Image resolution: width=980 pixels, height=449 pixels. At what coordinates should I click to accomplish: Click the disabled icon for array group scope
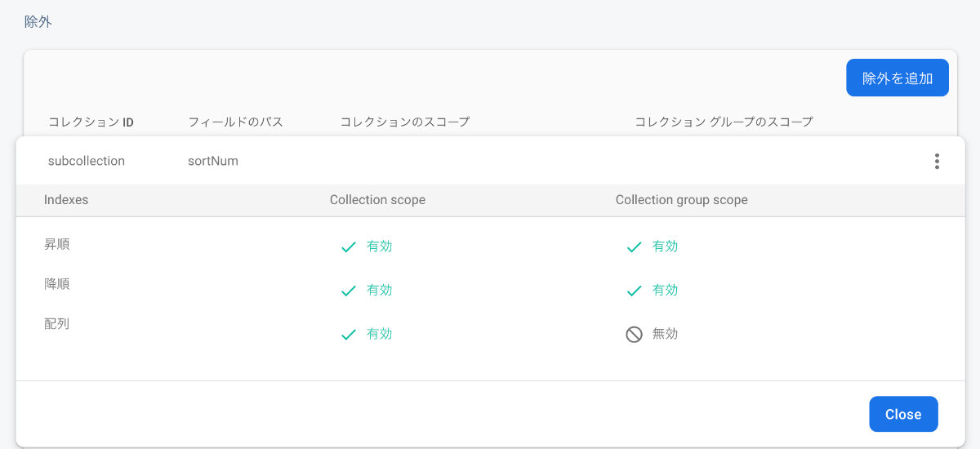coord(634,335)
